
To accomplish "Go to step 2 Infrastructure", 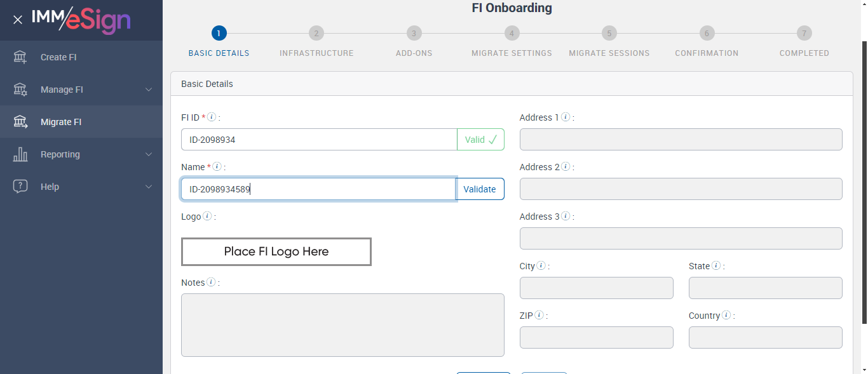I will (316, 34).
